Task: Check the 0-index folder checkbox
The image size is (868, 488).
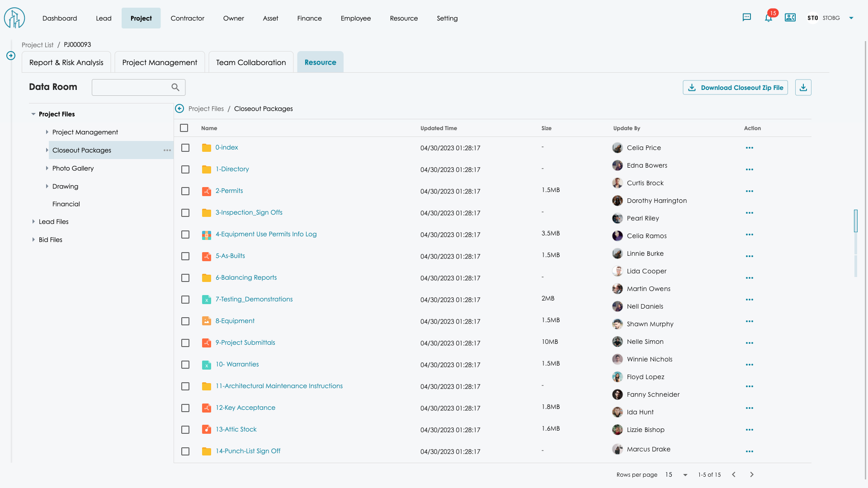Action: point(185,148)
